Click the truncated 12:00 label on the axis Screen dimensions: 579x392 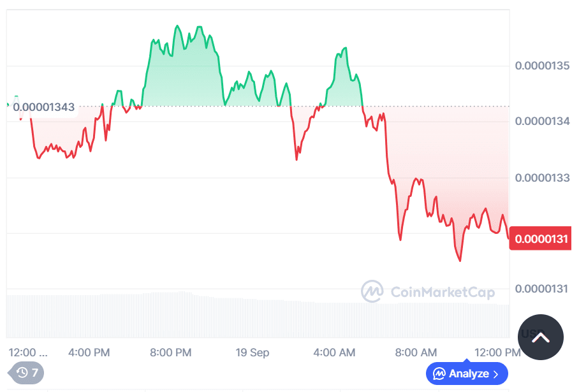point(27,352)
